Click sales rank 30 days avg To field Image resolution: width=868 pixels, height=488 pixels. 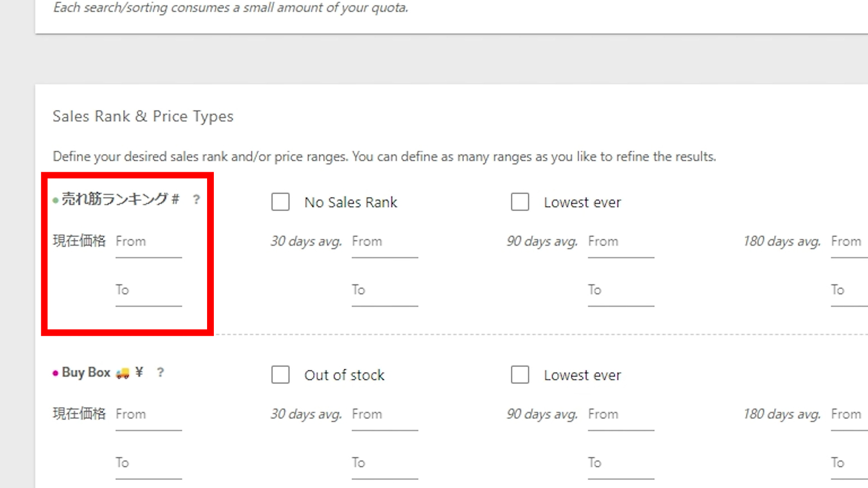[385, 291]
